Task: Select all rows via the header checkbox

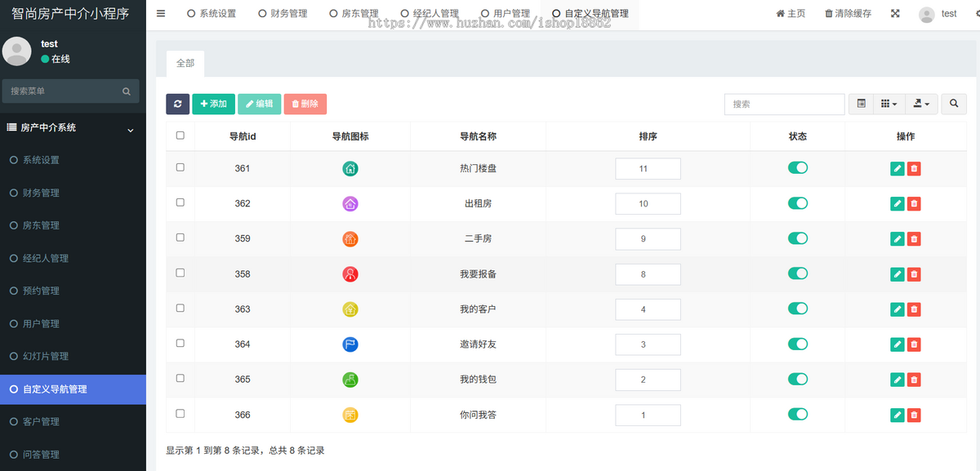Action: click(180, 136)
